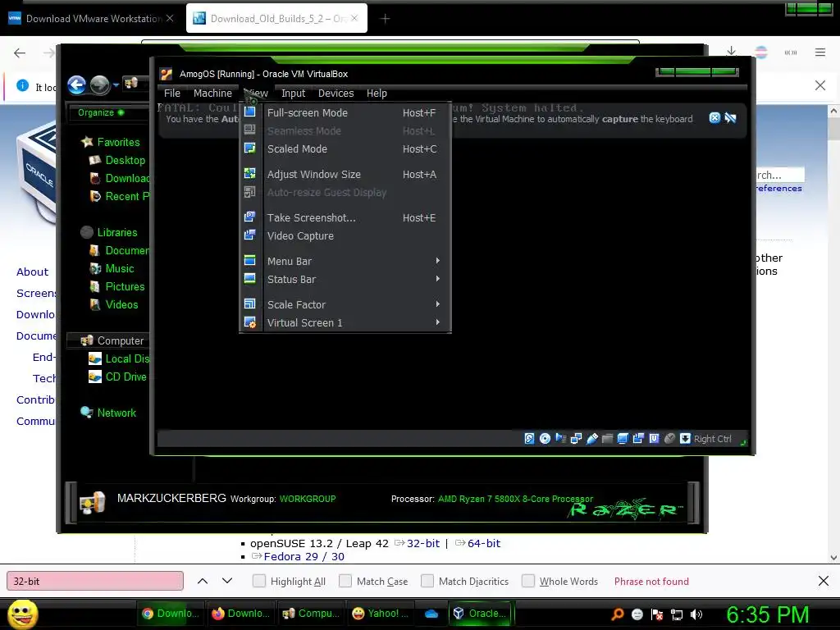Toggle the Whole Words checkbox
The image size is (840, 630).
(x=528, y=581)
